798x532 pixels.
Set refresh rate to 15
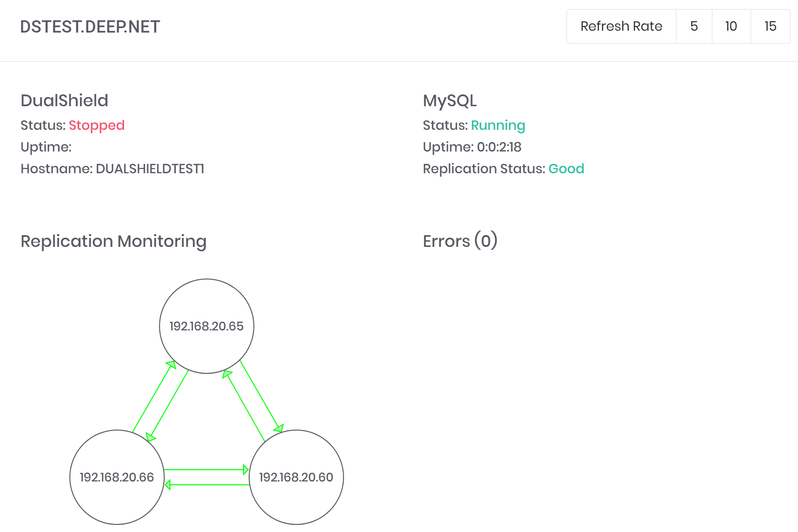pos(770,26)
